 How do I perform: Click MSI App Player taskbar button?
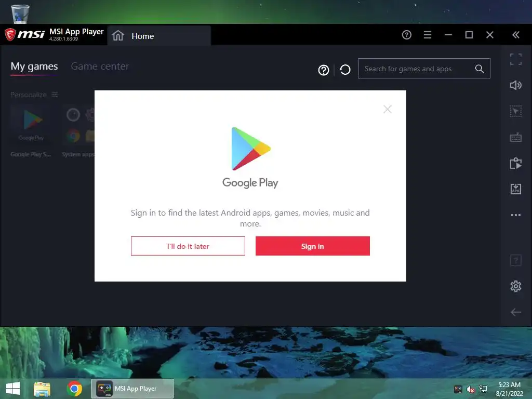[132, 389]
